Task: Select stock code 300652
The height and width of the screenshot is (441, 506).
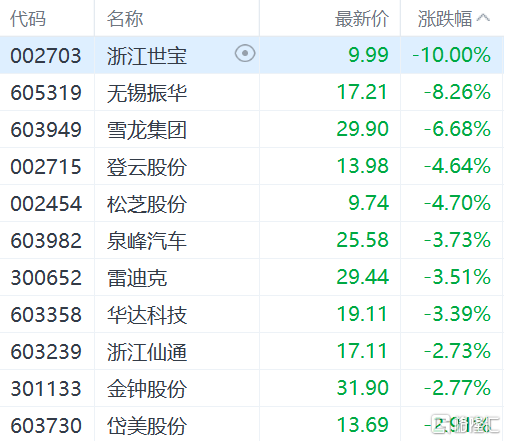Action: point(46,277)
